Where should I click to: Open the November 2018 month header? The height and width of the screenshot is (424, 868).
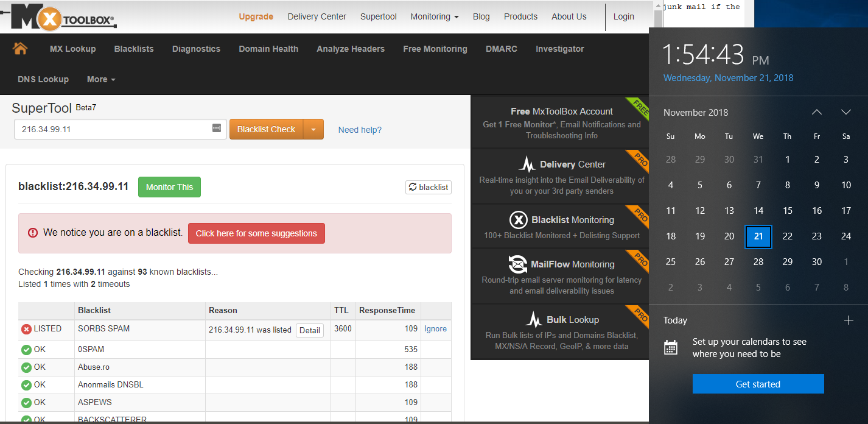point(696,112)
